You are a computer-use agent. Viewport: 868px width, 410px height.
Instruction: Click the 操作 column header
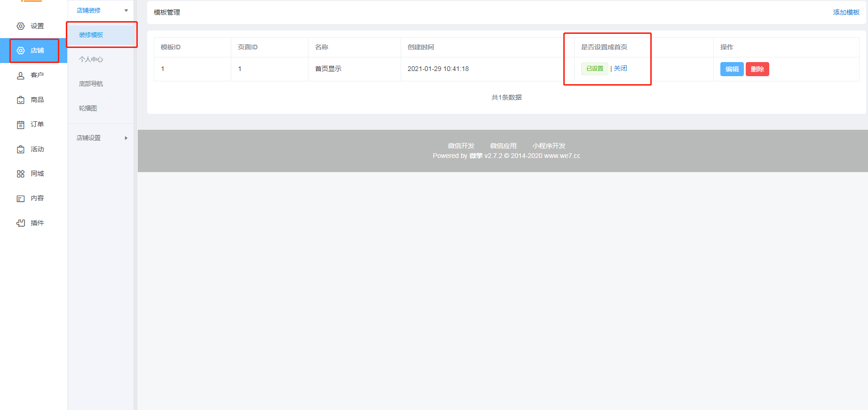pyautogui.click(x=727, y=47)
